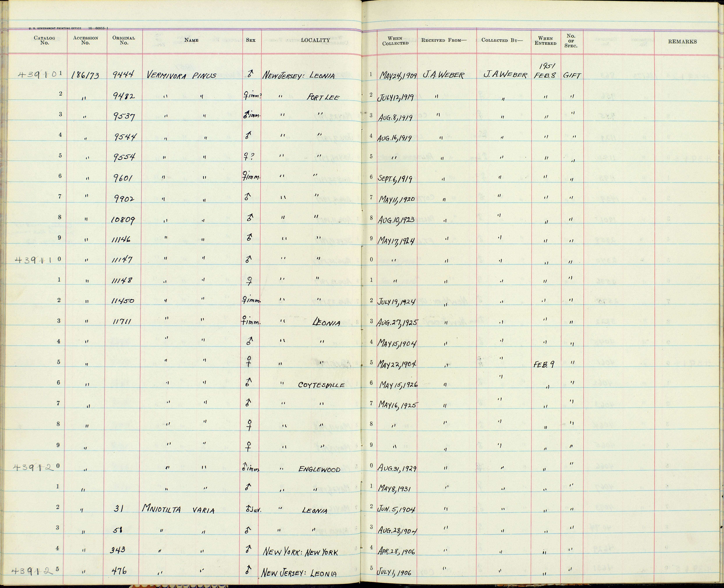Click original number 476
Screen dimensions: 724x588
(x=119, y=571)
